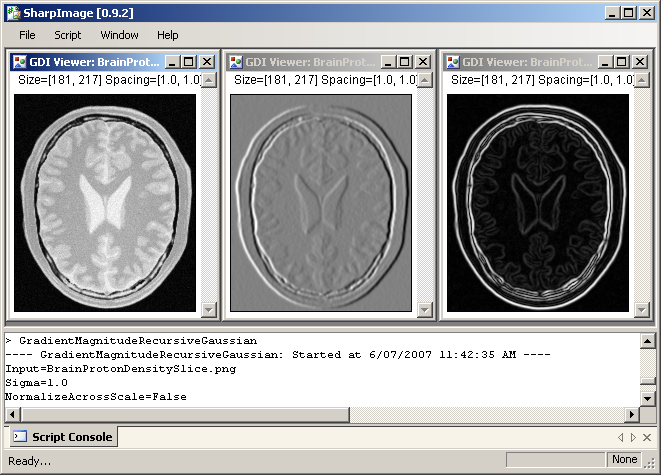Minimize the third GDI Viewer window
The image size is (661, 475).
605,62
